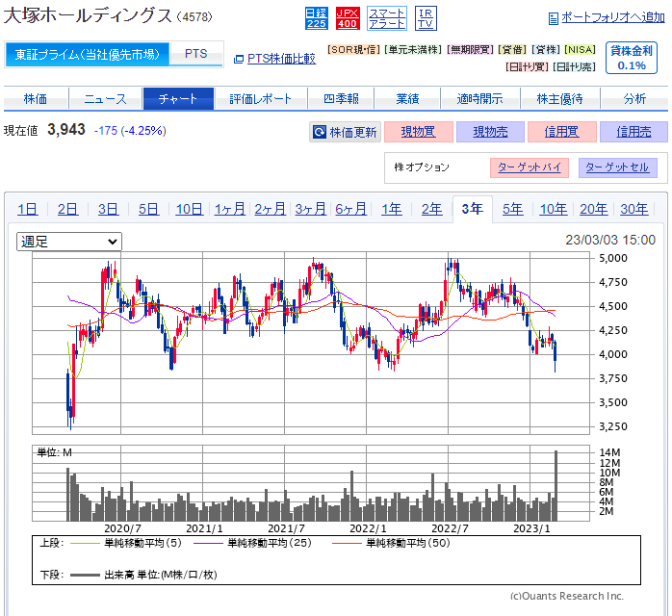This screenshot has width=672, height=616.
Task: Open the 分析 tab
Action: (x=634, y=99)
